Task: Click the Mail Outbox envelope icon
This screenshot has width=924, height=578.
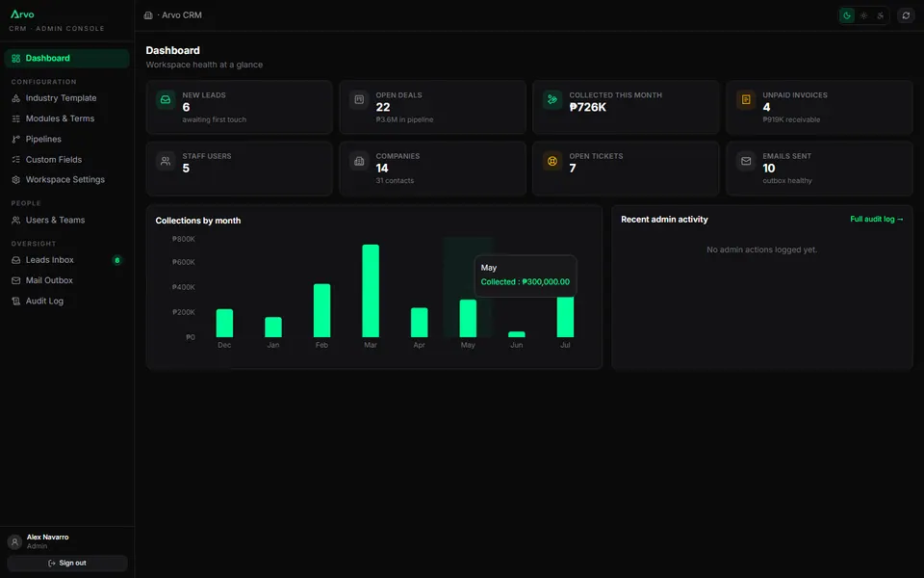Action: [x=16, y=280]
